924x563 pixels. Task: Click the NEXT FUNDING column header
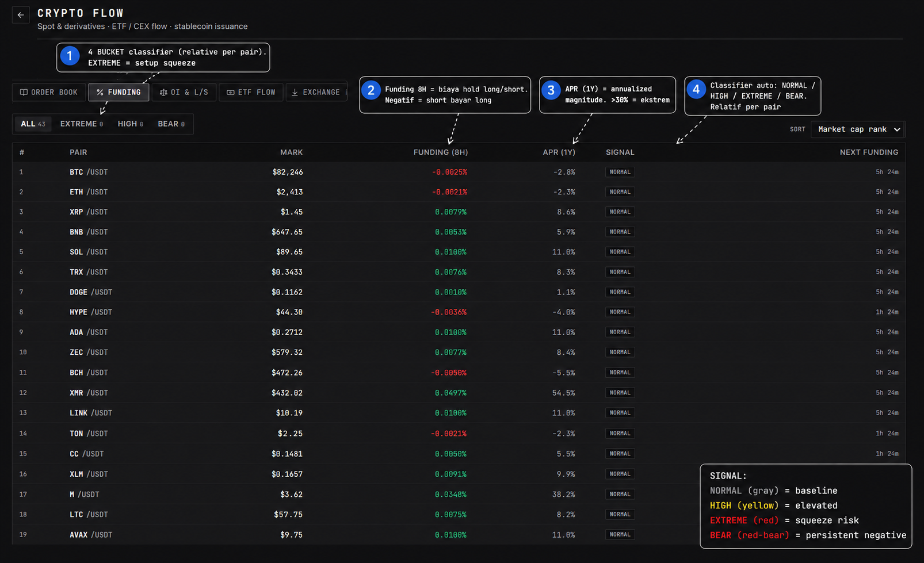[x=869, y=152]
